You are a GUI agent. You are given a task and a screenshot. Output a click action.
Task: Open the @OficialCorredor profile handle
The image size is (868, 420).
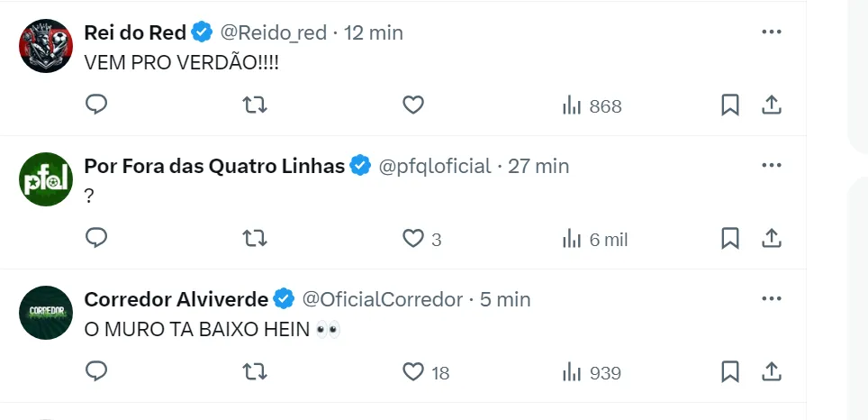coord(382,299)
